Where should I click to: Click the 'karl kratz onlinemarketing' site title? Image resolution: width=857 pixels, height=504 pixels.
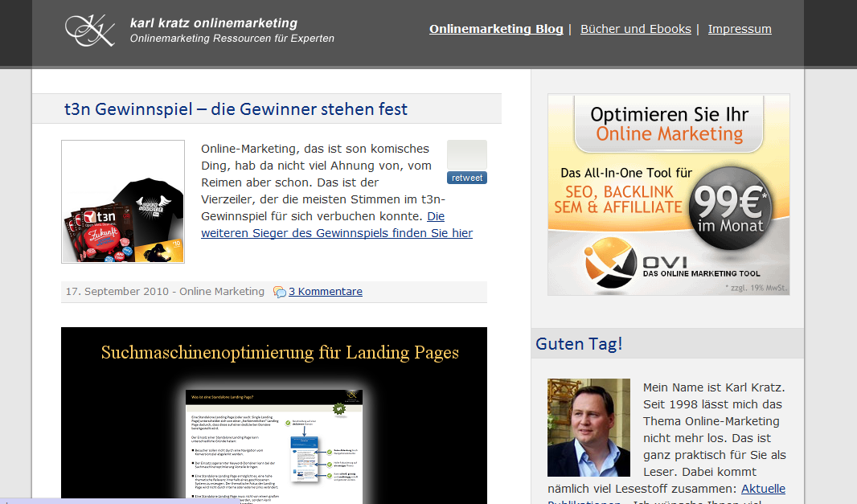coord(214,23)
